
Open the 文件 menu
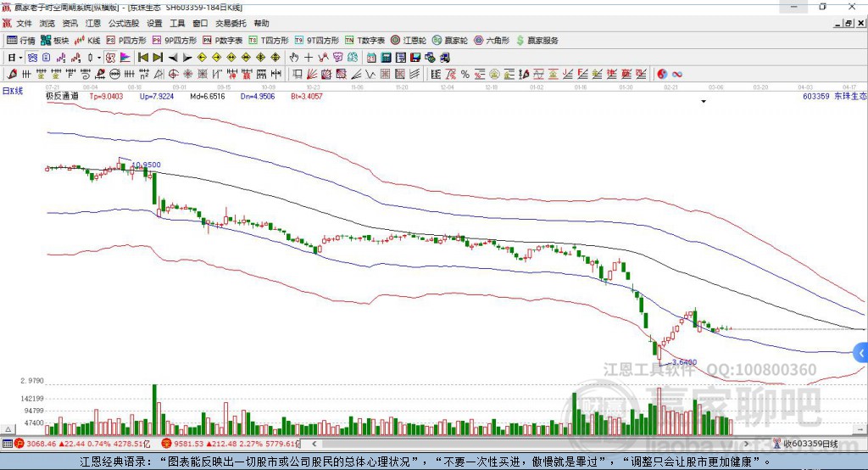click(x=24, y=23)
